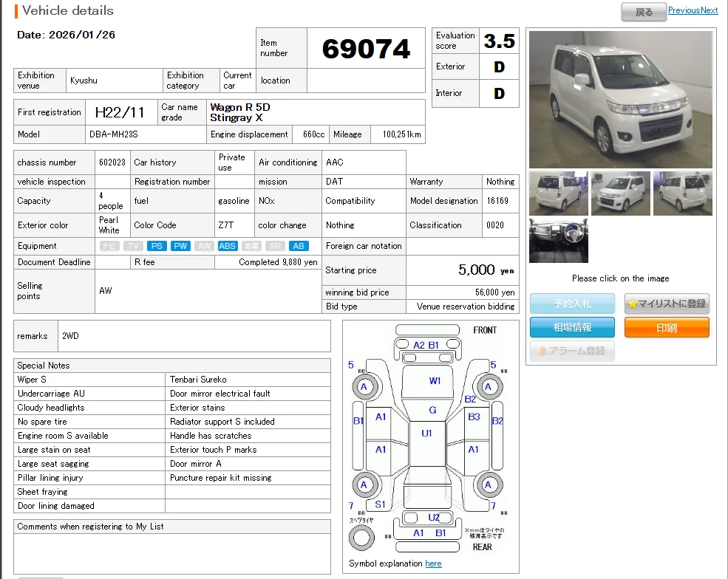Click the remarks value 2WD

70,336
